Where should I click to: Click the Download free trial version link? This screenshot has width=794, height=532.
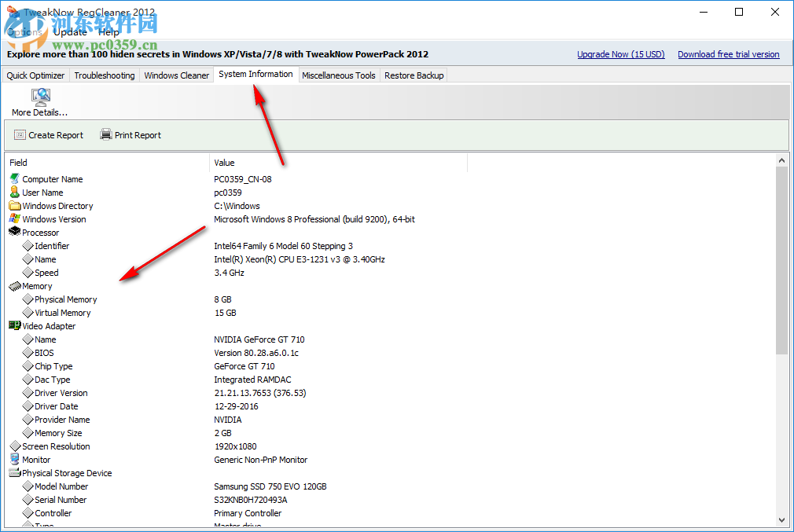coord(728,53)
